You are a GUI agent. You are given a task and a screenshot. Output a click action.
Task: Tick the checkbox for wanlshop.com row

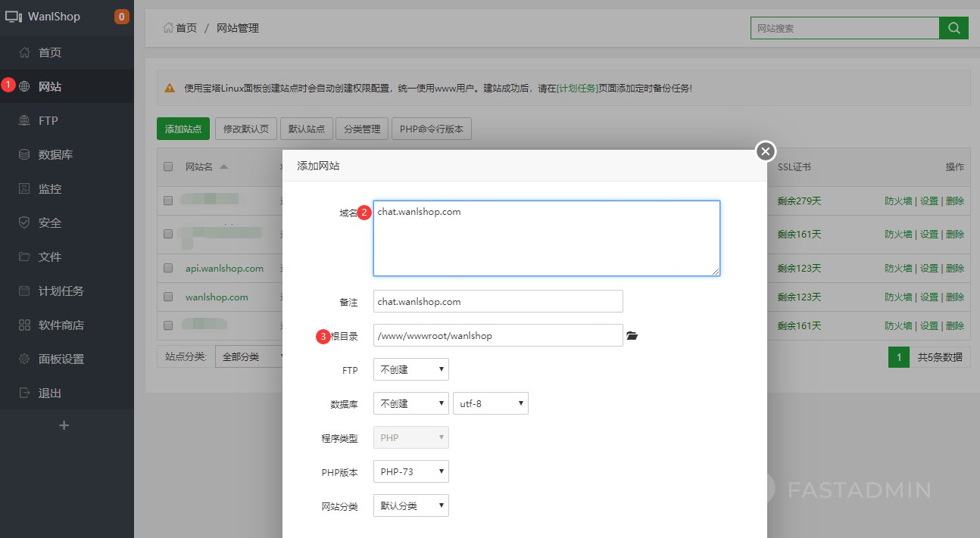pos(168,297)
